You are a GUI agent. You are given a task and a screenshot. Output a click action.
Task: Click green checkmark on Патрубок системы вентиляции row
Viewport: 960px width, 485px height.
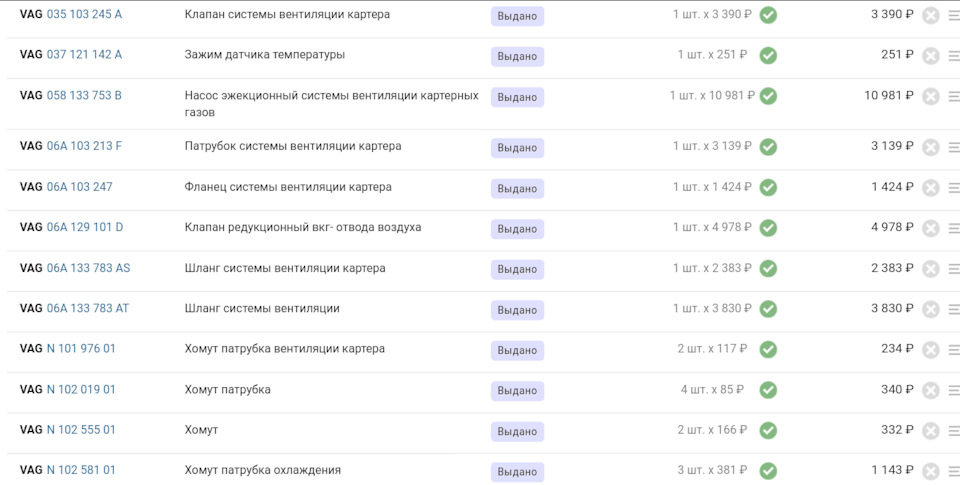coord(768,147)
